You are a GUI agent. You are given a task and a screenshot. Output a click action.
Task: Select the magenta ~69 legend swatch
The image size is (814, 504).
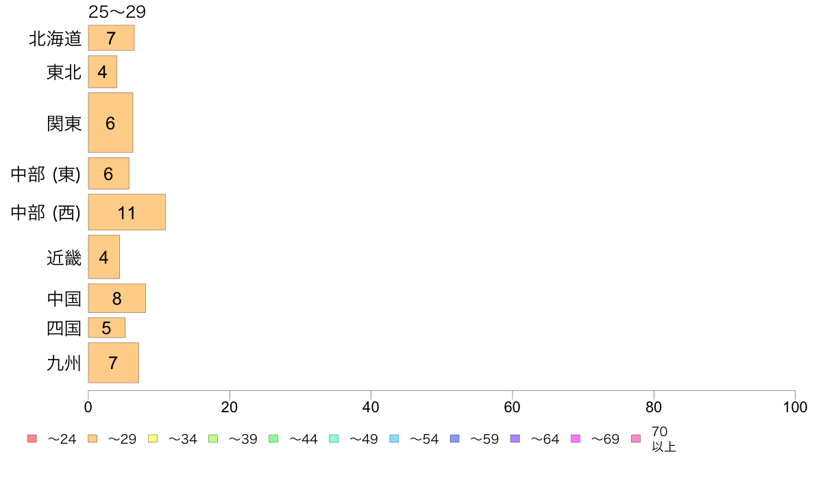point(576,439)
